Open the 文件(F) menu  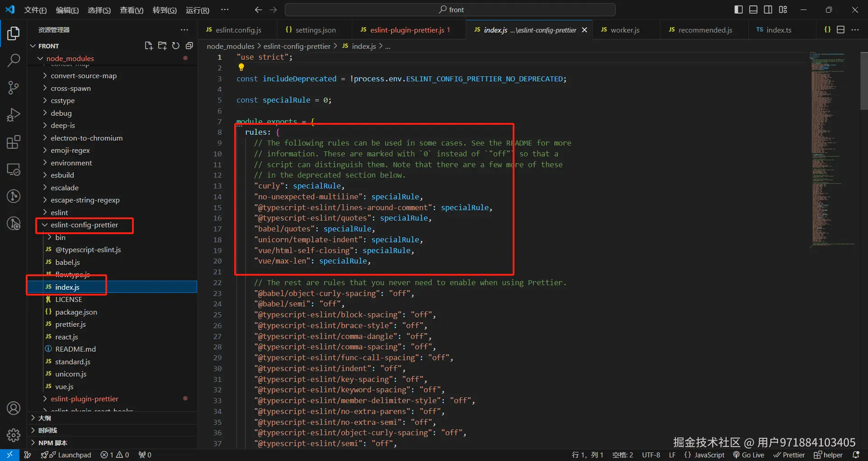coord(35,10)
